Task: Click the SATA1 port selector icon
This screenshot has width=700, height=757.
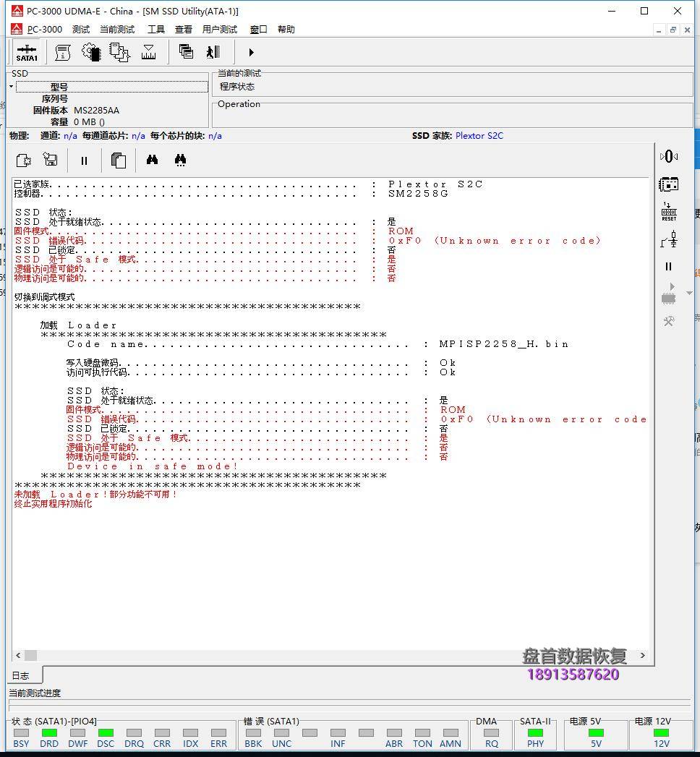Action: click(x=27, y=52)
